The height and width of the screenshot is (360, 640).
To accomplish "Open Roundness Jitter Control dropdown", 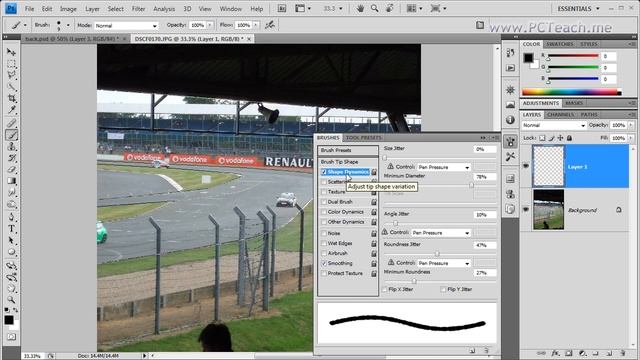I will coord(444,263).
